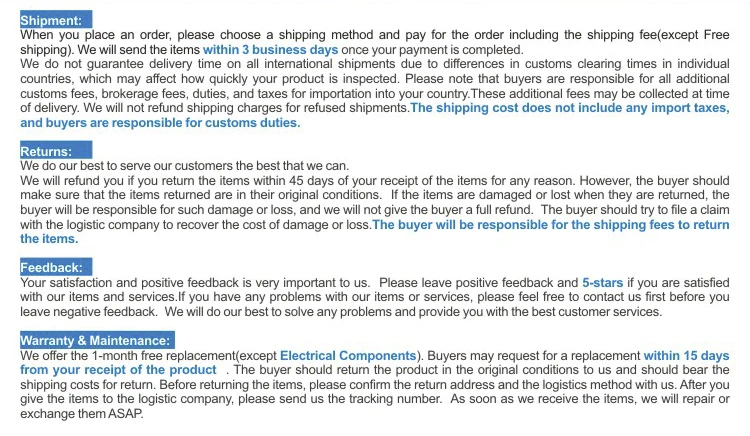Click the 'the items.' blue text in Returns
Viewport: 750px width, 436px height.
coord(49,239)
